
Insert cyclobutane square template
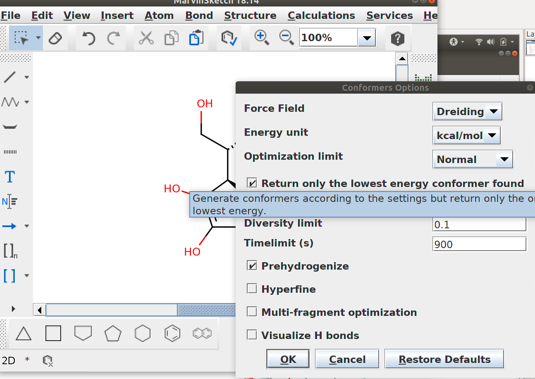click(53, 333)
